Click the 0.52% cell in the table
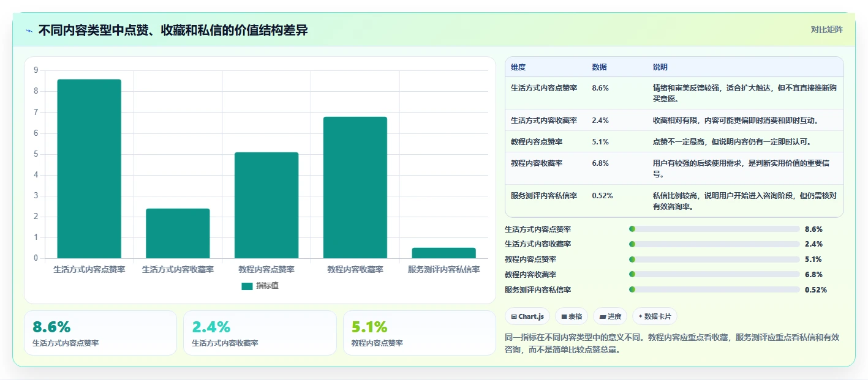Screen dimensions: 868x380 602,196
